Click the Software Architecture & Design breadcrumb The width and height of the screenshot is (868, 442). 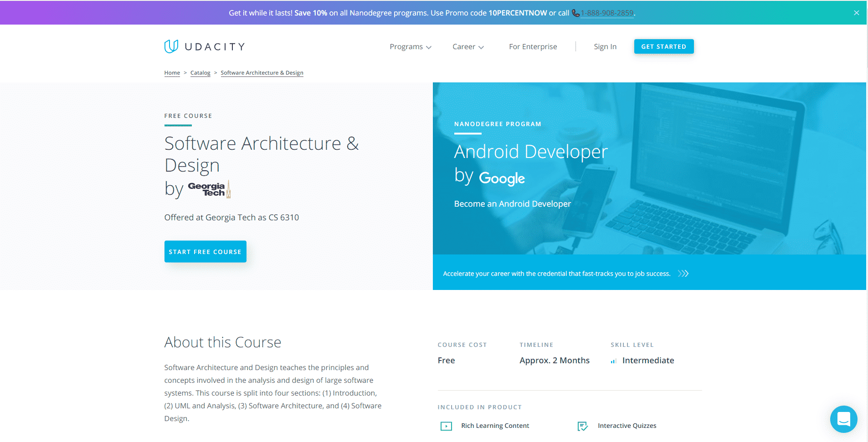point(262,73)
